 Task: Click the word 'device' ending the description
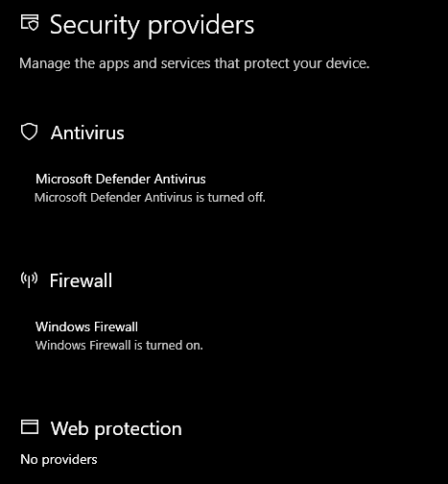pyautogui.click(x=346, y=63)
